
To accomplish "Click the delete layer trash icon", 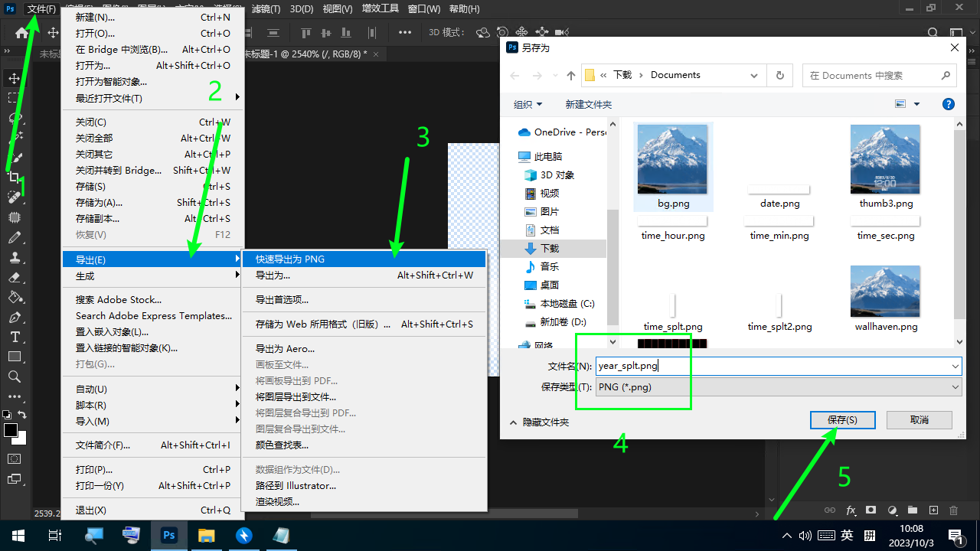I will point(953,510).
